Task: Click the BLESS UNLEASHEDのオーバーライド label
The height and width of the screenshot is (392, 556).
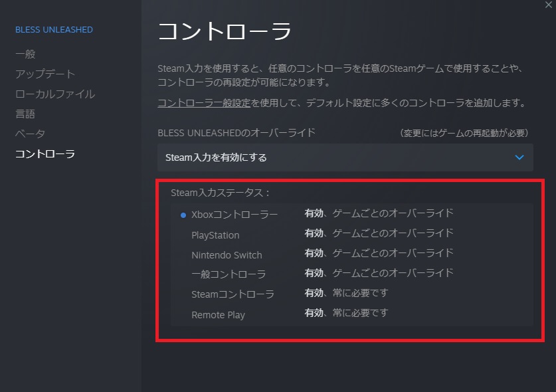Action: (236, 133)
